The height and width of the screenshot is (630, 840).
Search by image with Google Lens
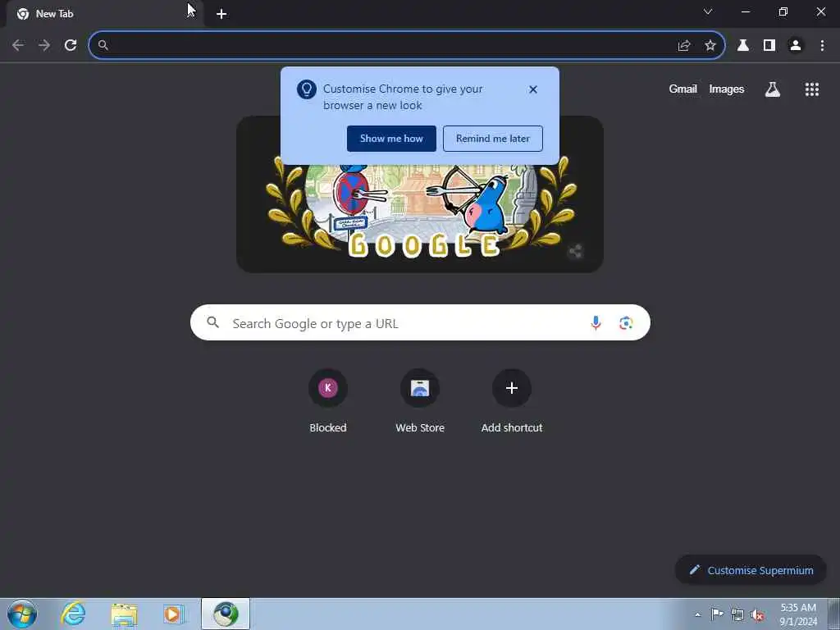pos(626,323)
